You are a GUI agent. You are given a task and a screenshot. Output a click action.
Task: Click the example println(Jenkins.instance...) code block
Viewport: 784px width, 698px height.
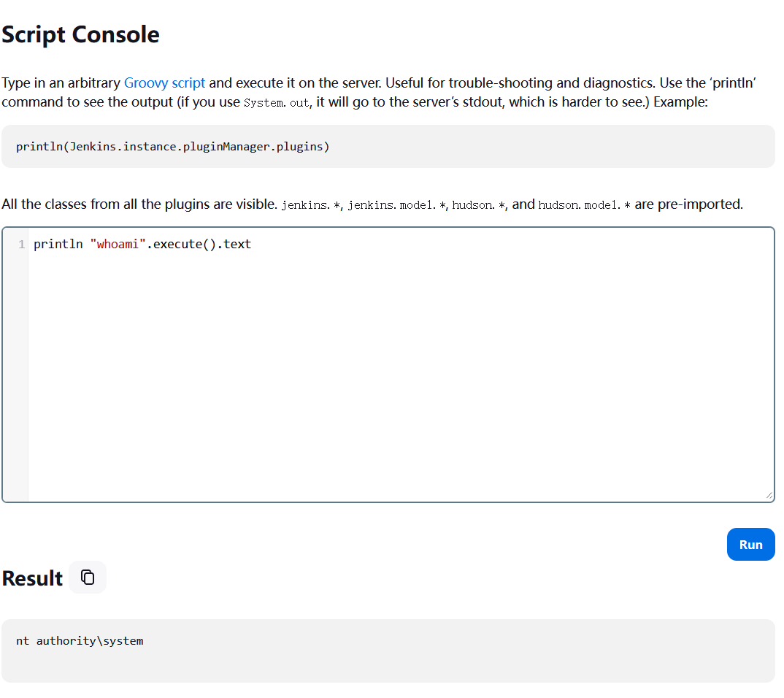[173, 147]
